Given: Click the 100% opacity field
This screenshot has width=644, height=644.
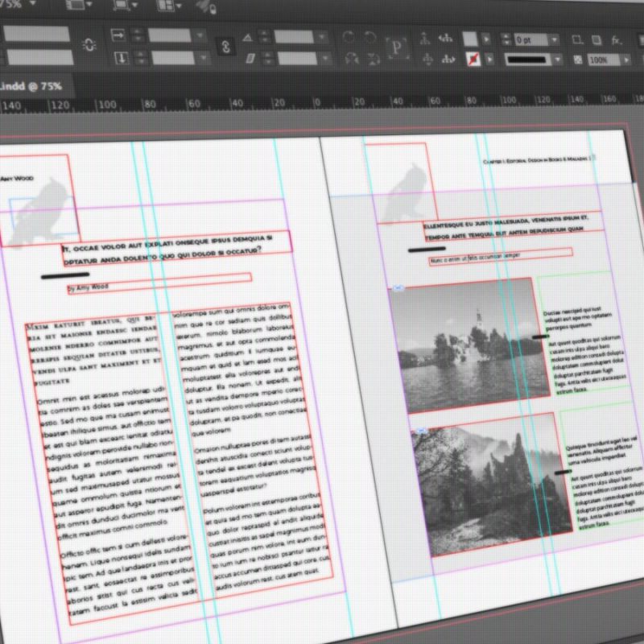Looking at the screenshot, I should (x=604, y=60).
